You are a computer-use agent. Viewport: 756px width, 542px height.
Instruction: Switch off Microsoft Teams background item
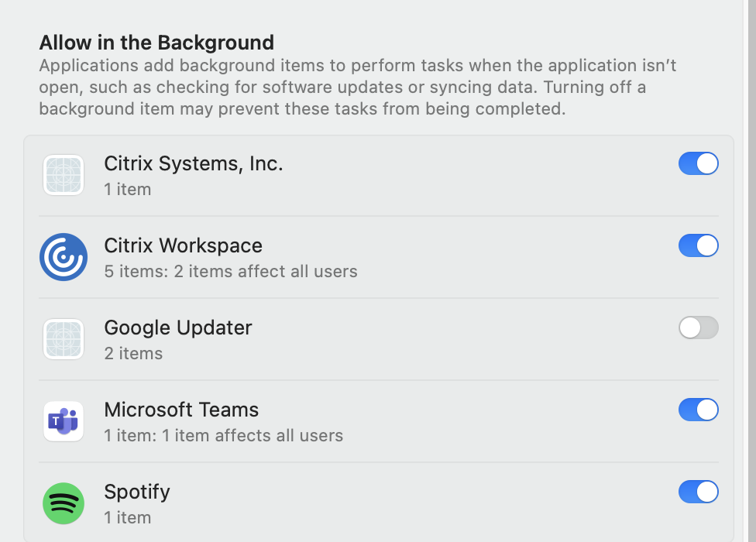click(698, 410)
